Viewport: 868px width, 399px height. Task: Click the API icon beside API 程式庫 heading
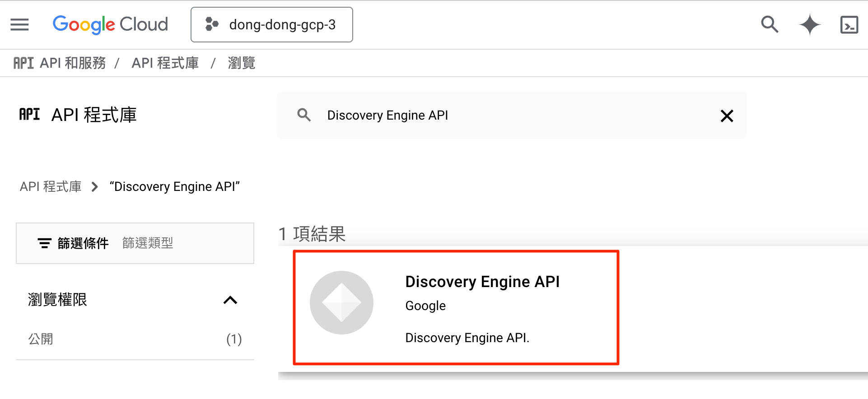tap(29, 115)
